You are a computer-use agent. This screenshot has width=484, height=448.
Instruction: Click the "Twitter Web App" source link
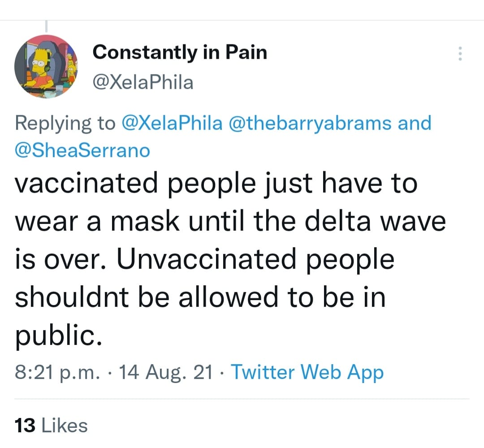click(307, 372)
